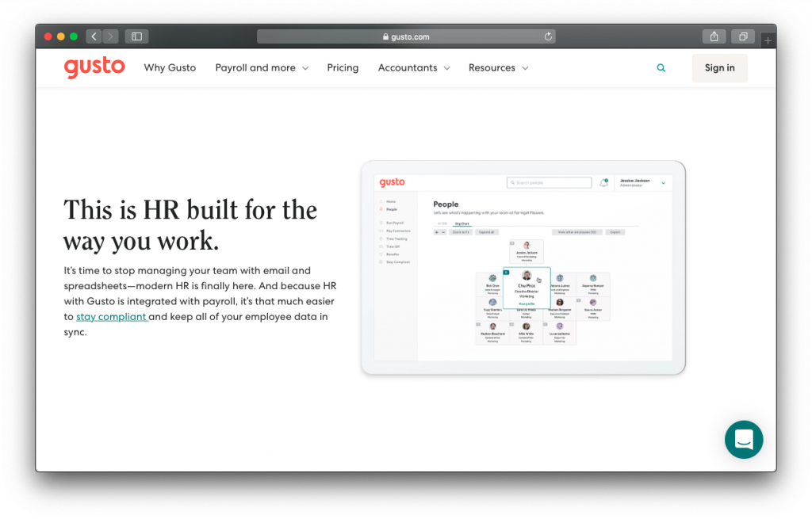
Task: Reload the page from the address bar
Action: [x=548, y=36]
